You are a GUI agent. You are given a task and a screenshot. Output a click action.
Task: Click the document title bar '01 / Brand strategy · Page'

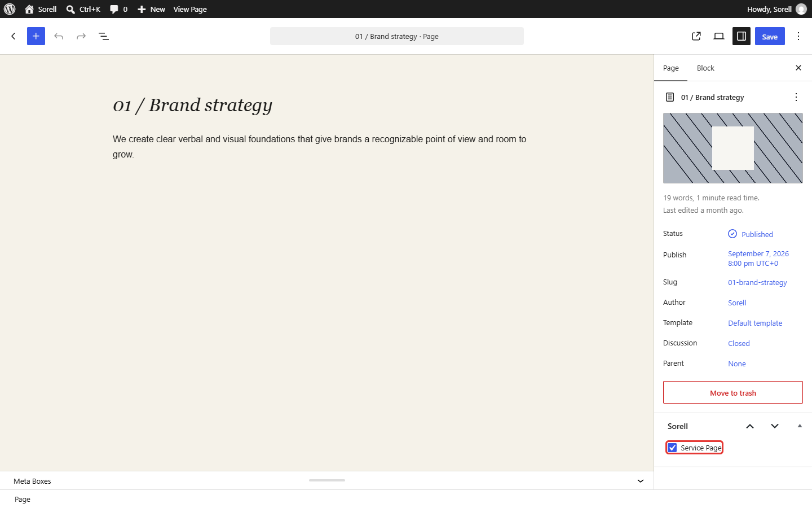[397, 36]
